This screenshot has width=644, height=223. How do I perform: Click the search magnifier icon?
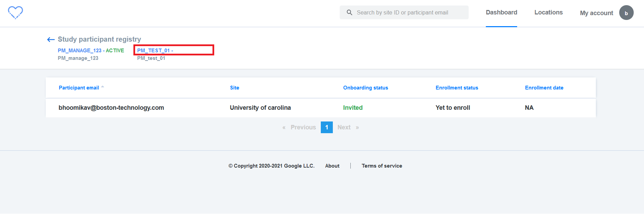(349, 12)
